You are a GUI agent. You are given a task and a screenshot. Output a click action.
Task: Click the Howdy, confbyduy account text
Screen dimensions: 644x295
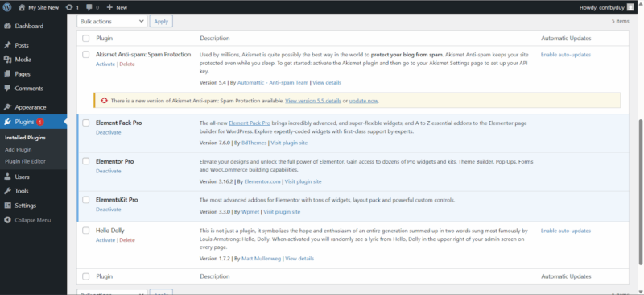click(601, 7)
